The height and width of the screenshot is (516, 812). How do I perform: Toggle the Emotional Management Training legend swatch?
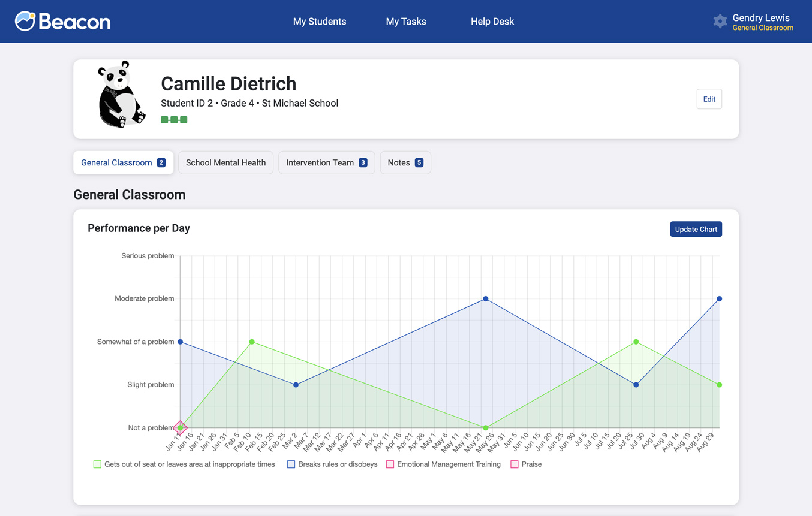click(x=390, y=464)
